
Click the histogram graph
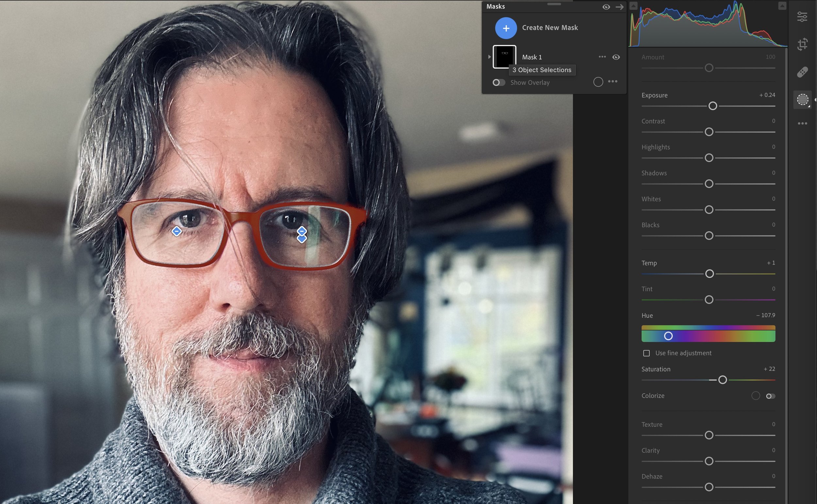[708, 24]
